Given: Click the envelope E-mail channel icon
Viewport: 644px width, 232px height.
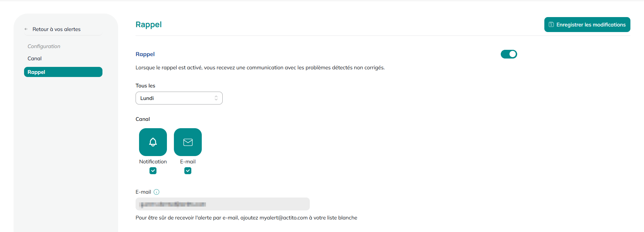Looking at the screenshot, I should [x=188, y=142].
